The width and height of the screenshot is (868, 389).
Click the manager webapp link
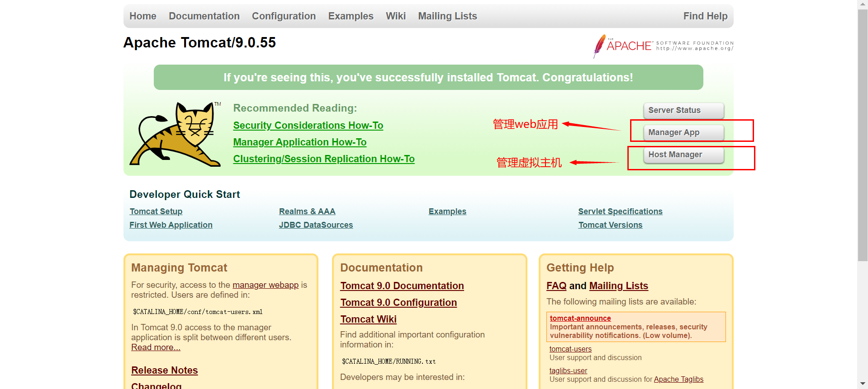[x=266, y=285]
